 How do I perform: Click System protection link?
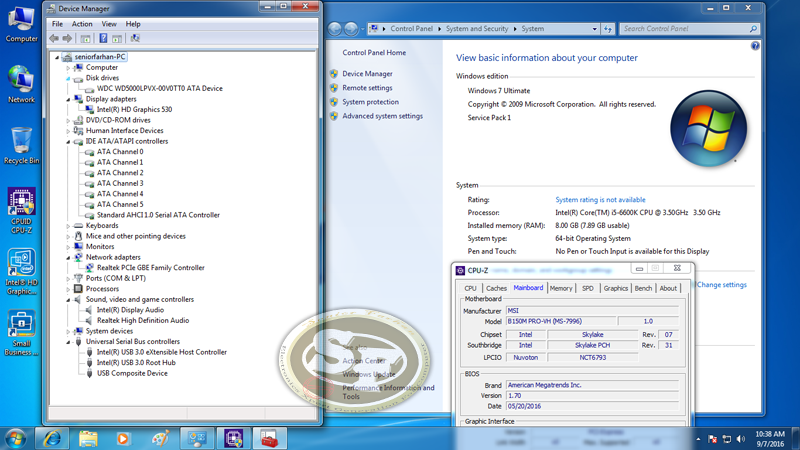click(370, 102)
